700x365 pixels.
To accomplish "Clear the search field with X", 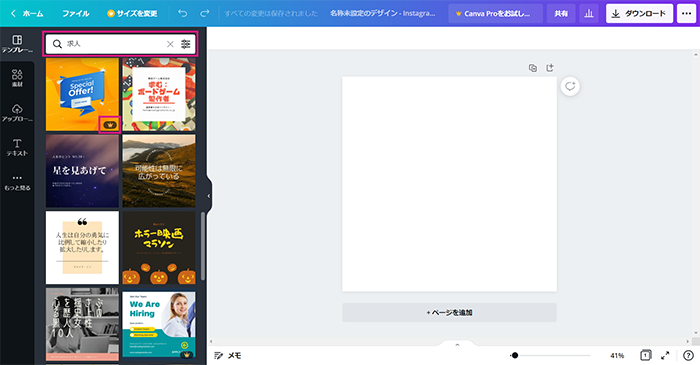I will pos(170,44).
